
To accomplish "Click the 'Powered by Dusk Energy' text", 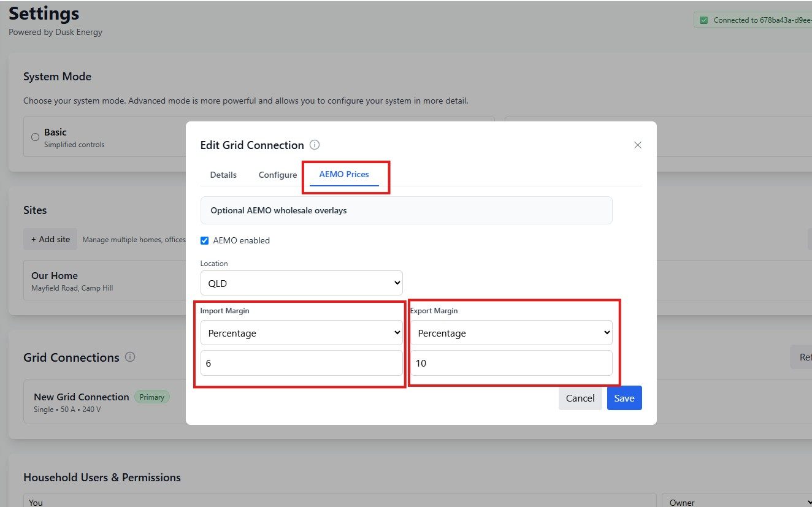I will (55, 32).
